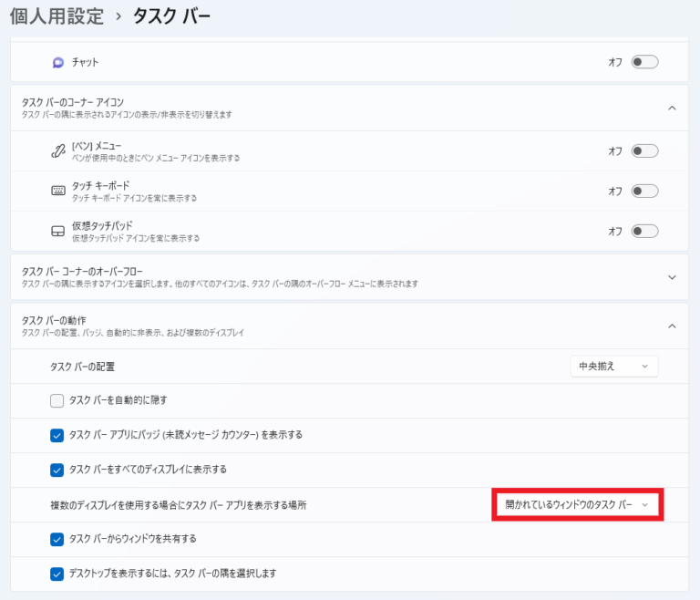The width and height of the screenshot is (700, 600).
Task: Collapse the タスク バーの動作 section
Action: point(672,326)
